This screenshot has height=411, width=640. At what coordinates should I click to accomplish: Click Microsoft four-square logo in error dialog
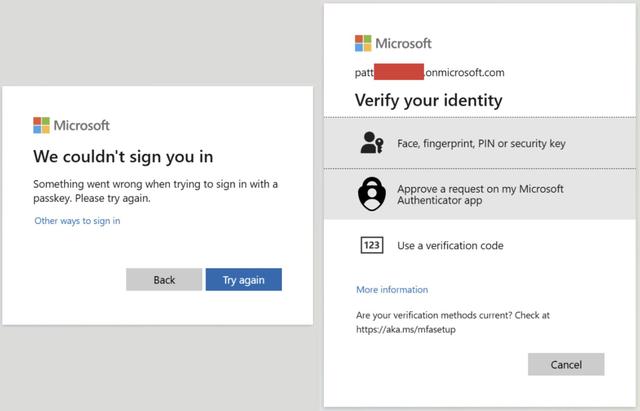click(41, 125)
